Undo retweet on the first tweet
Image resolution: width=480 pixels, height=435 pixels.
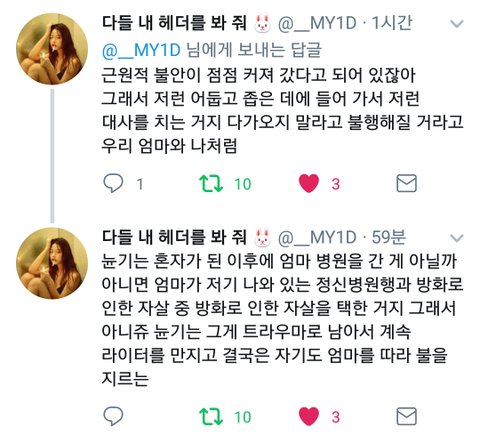pyautogui.click(x=211, y=184)
